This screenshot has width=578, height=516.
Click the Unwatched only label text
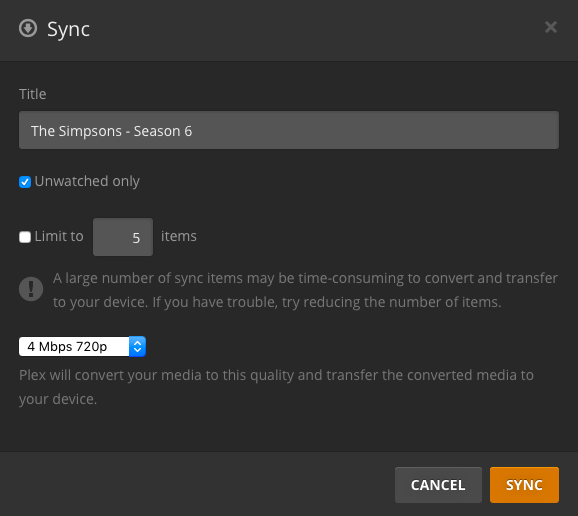click(x=87, y=181)
